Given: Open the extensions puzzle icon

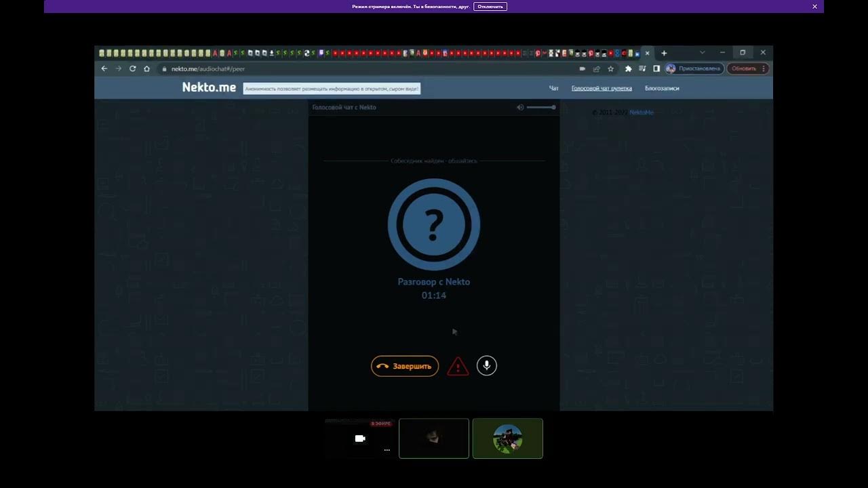Looking at the screenshot, I should coord(629,68).
